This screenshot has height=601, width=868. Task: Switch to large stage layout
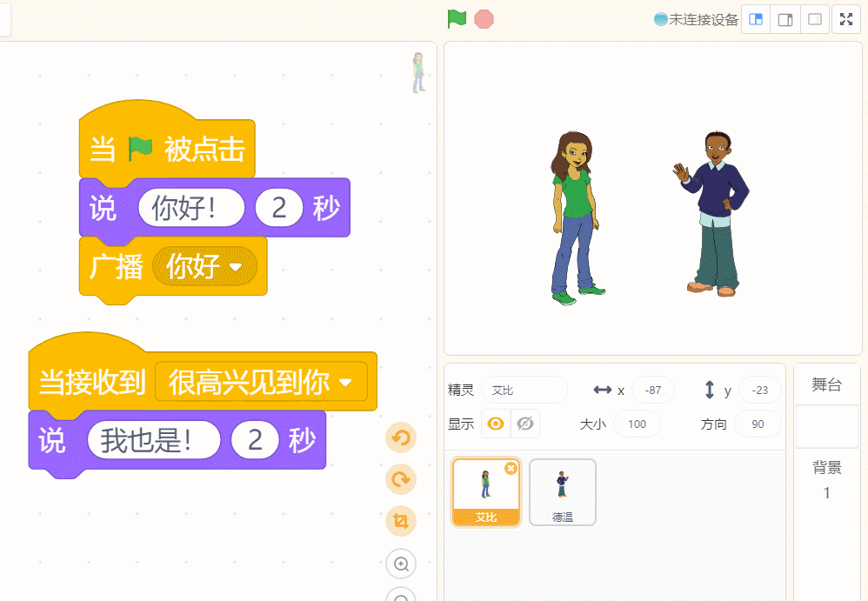[785, 19]
